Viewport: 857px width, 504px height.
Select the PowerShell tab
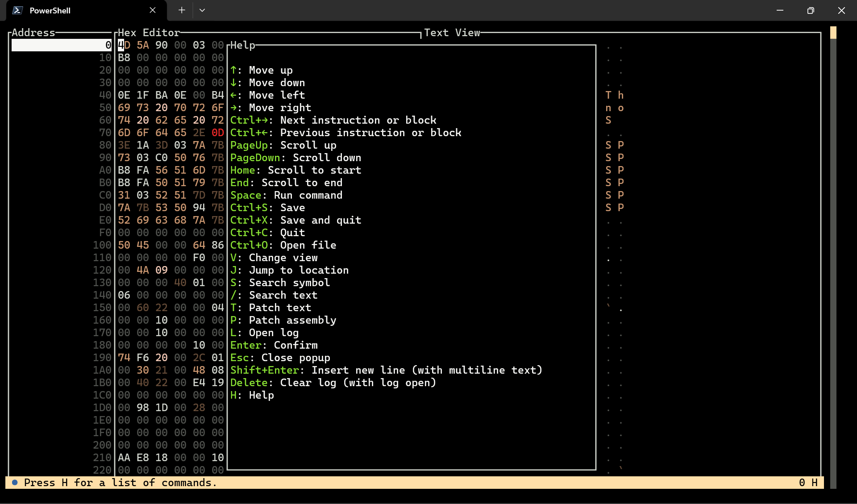86,10
